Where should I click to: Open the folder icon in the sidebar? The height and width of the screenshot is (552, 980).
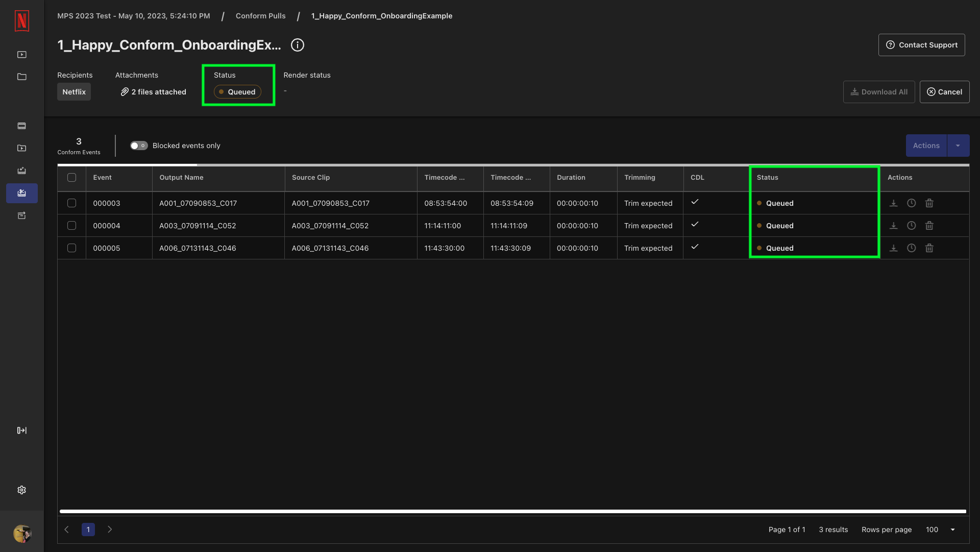click(22, 77)
